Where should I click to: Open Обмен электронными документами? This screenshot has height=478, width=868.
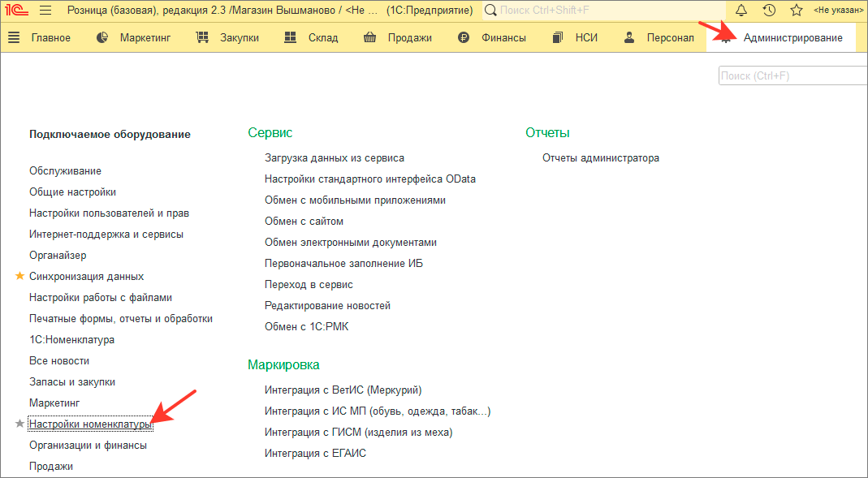click(351, 243)
